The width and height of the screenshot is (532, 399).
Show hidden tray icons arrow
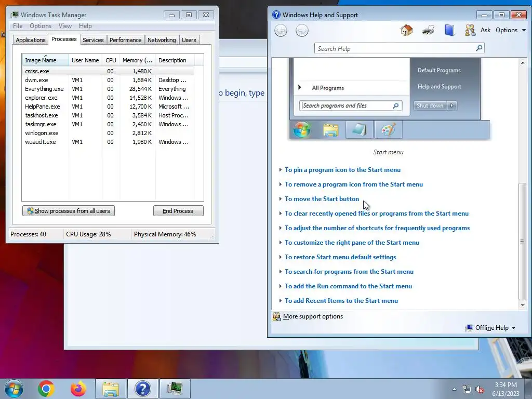[454, 390]
